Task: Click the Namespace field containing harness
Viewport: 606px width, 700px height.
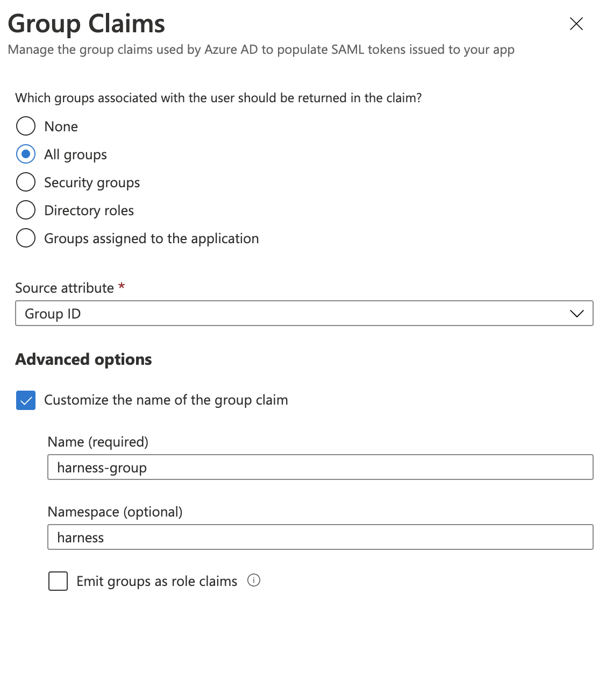Action: pos(320,538)
